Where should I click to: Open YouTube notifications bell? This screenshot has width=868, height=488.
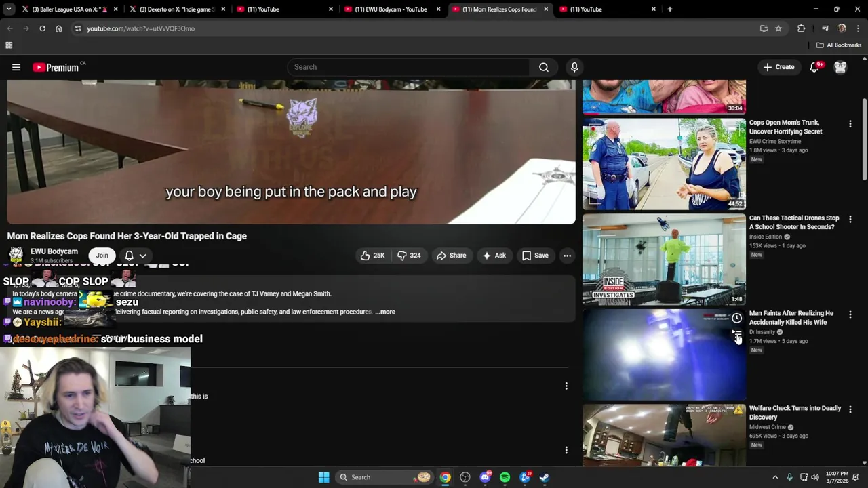815,67
